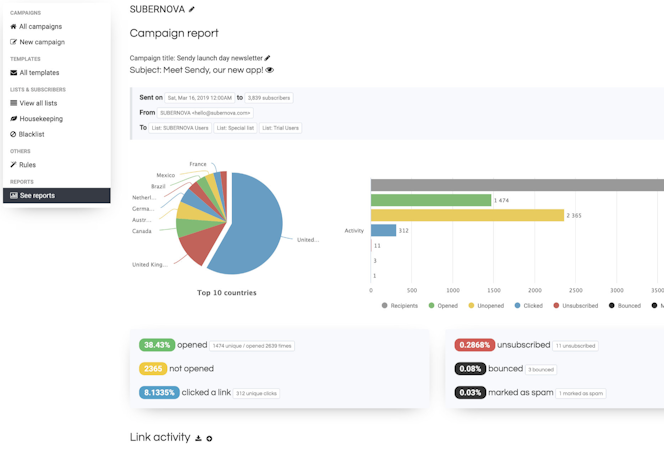The height and width of the screenshot is (450, 664).
Task: Download link activity via the download icon
Action: tap(198, 438)
